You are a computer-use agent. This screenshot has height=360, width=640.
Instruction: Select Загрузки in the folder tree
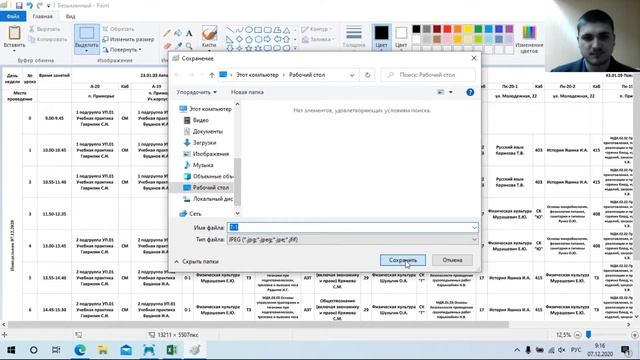[x=200, y=142]
